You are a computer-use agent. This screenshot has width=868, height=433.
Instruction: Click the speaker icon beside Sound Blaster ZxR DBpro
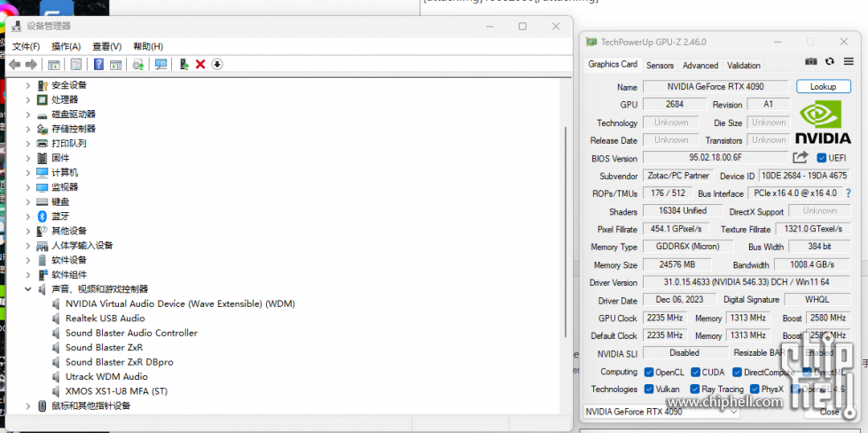(55, 362)
